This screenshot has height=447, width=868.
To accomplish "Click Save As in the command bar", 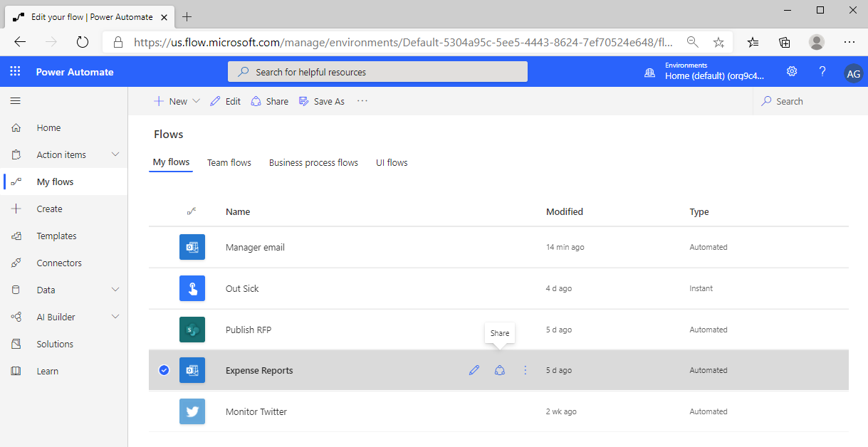I will click(x=321, y=101).
